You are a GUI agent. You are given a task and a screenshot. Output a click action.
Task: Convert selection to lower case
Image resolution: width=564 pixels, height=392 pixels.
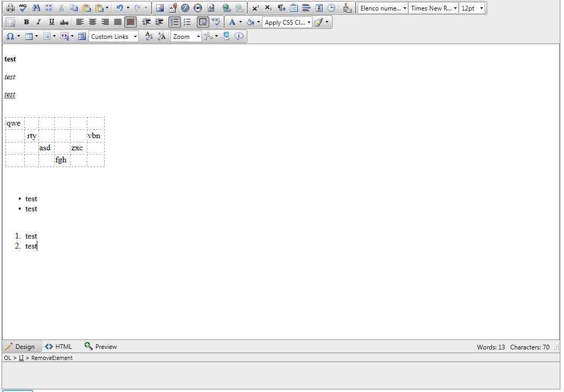(149, 36)
